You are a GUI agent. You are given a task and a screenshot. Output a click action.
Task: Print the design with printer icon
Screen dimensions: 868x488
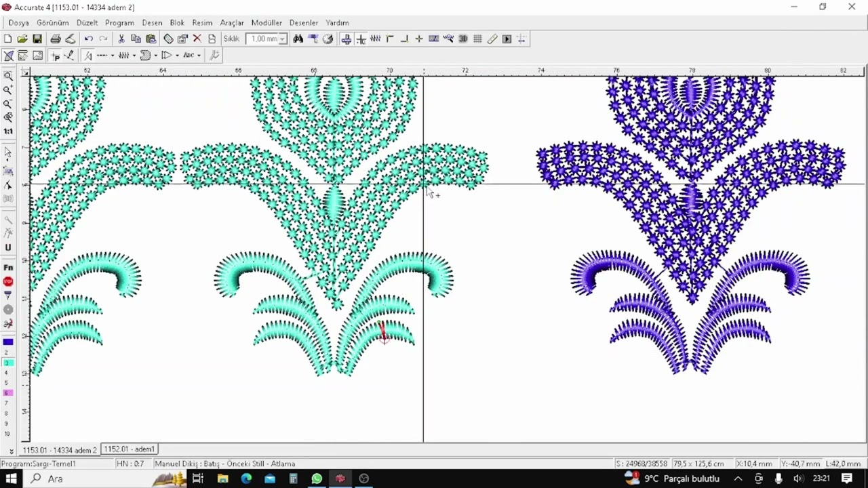point(56,39)
